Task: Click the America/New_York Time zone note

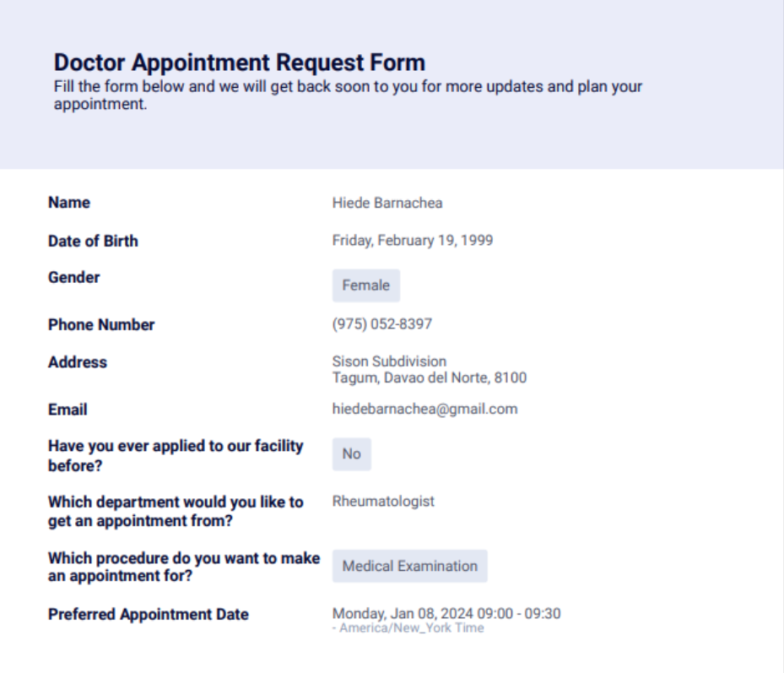Action: (x=408, y=628)
